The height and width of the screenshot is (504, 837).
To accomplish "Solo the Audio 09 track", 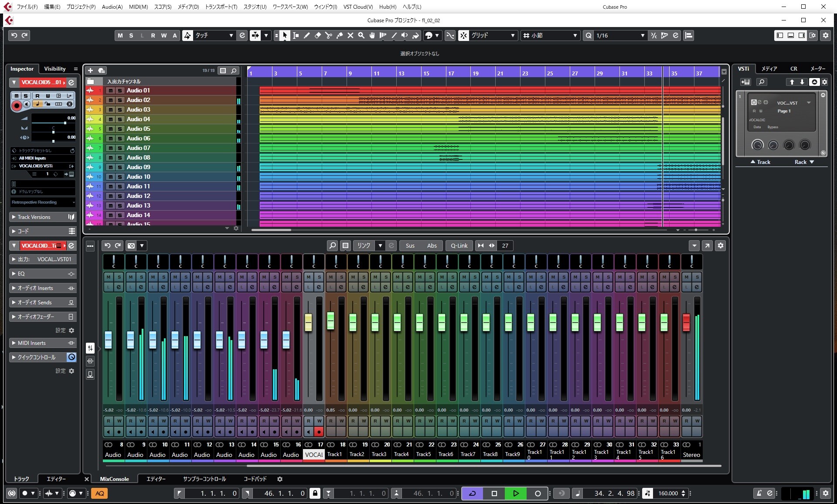I will pos(120,167).
